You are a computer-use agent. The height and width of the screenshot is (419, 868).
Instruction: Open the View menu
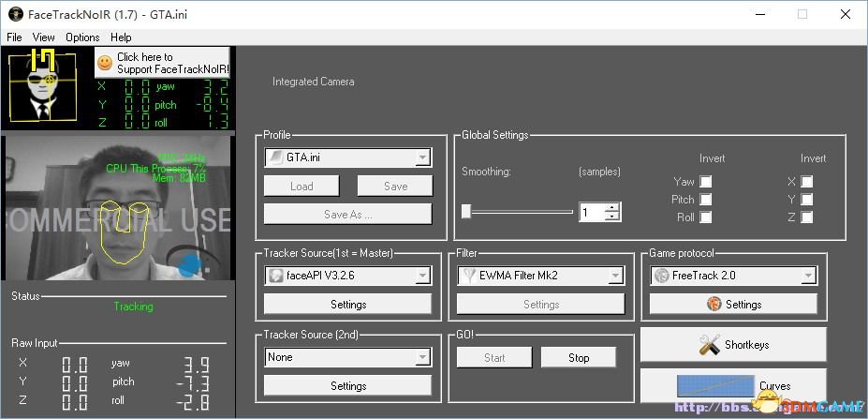(x=43, y=37)
